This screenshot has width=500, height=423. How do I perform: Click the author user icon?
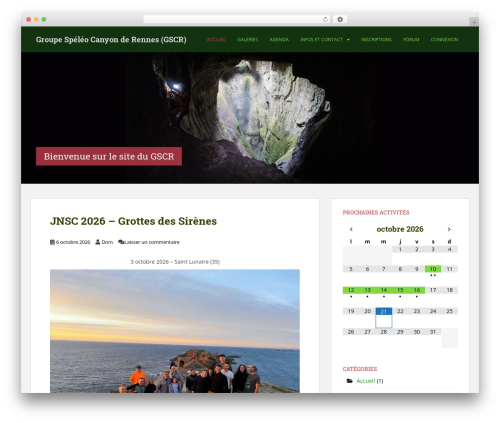click(x=98, y=242)
